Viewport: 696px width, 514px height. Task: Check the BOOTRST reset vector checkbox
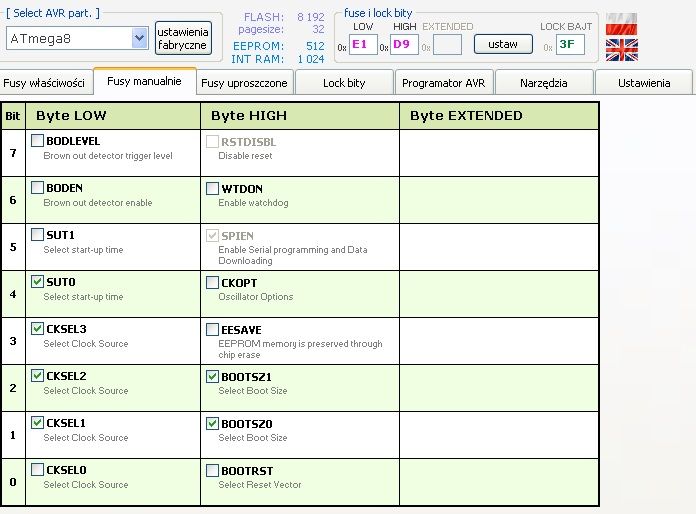click(x=212, y=471)
